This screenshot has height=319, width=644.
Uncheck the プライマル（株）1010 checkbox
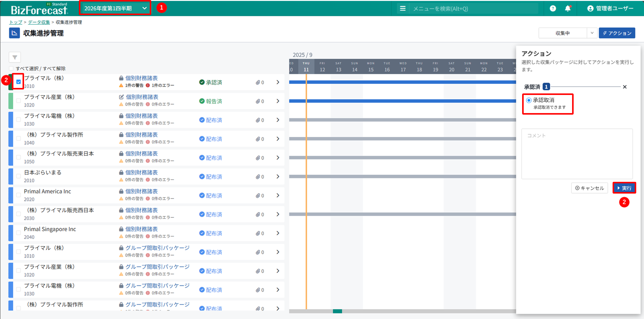point(18,82)
